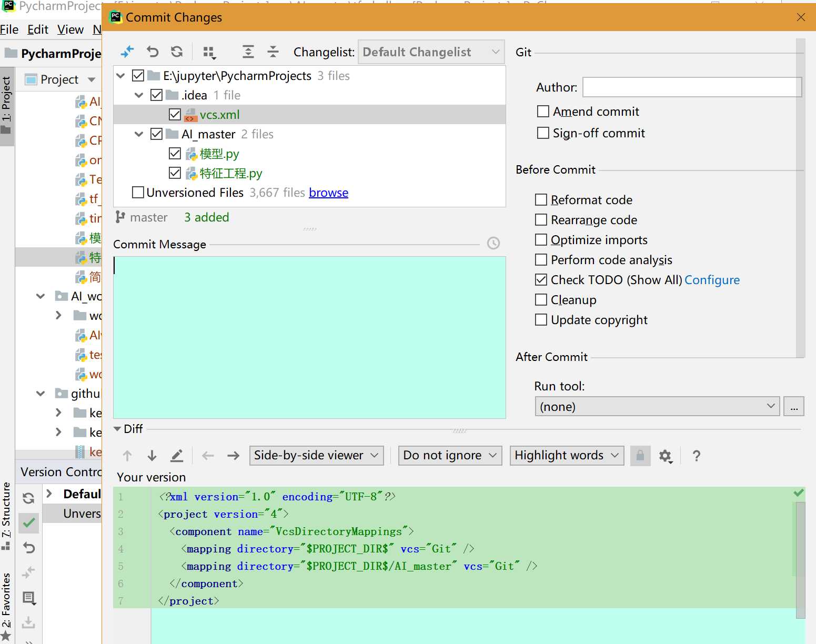Click into the Commit Message text area

(309, 337)
